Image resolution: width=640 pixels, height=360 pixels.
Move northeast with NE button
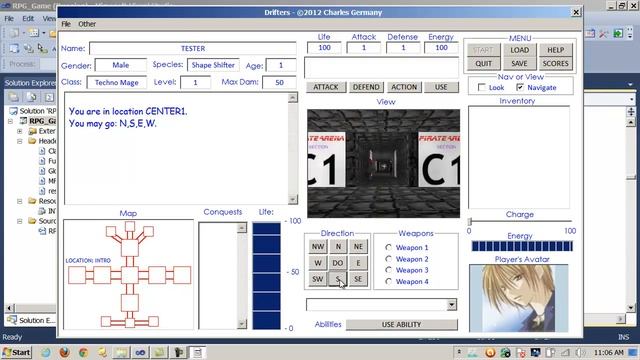pos(358,246)
